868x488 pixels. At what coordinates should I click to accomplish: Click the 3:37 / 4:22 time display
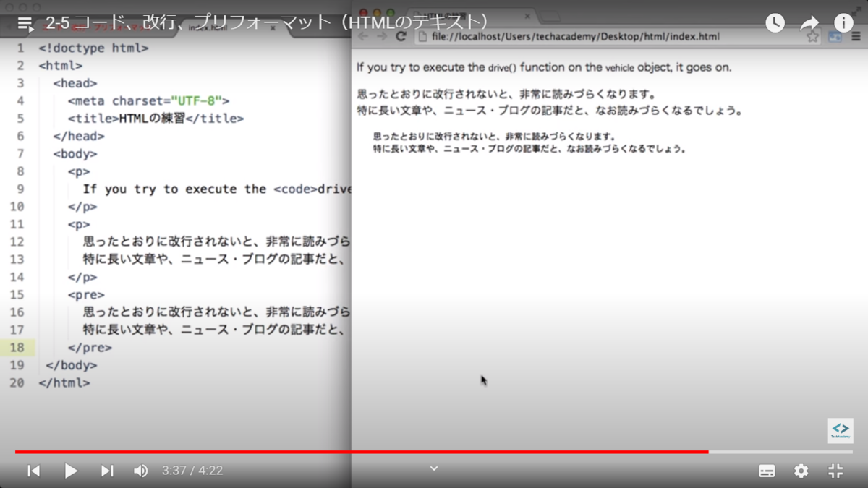tap(192, 471)
